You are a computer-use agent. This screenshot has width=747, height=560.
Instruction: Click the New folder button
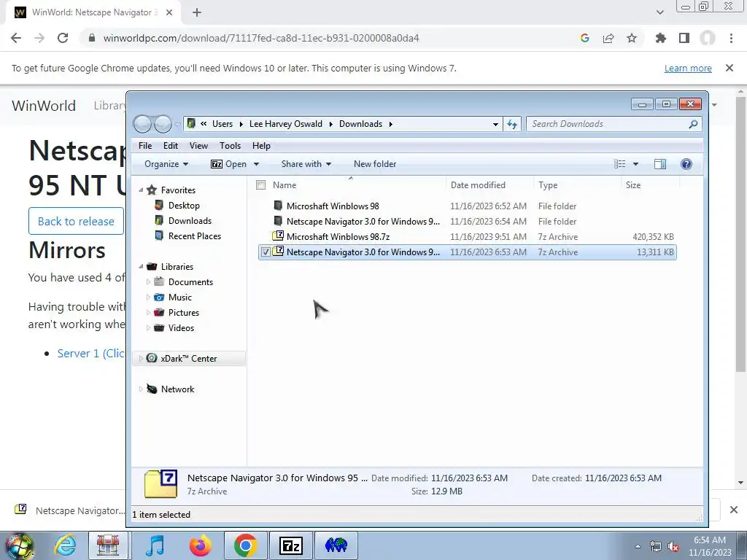[x=375, y=164]
